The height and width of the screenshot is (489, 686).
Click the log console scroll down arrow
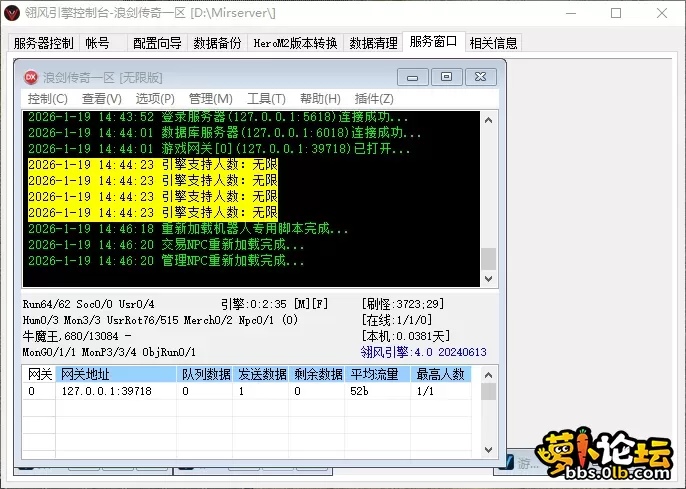[x=489, y=279]
